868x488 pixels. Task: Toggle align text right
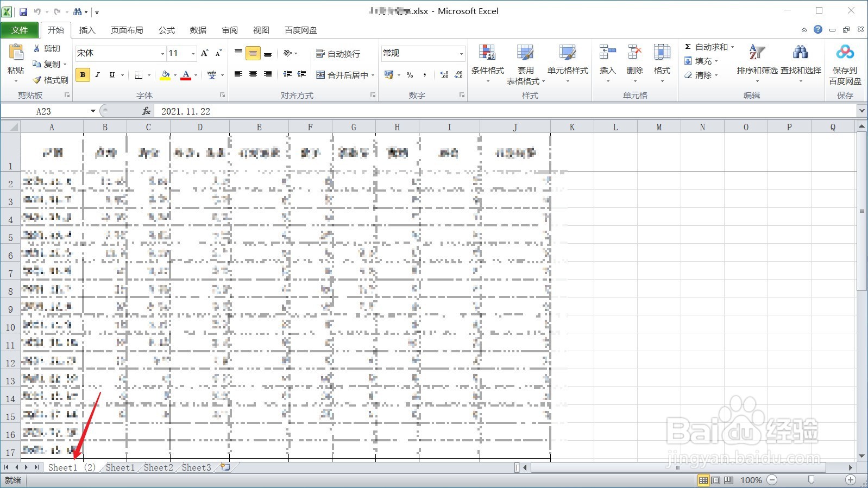tap(267, 74)
